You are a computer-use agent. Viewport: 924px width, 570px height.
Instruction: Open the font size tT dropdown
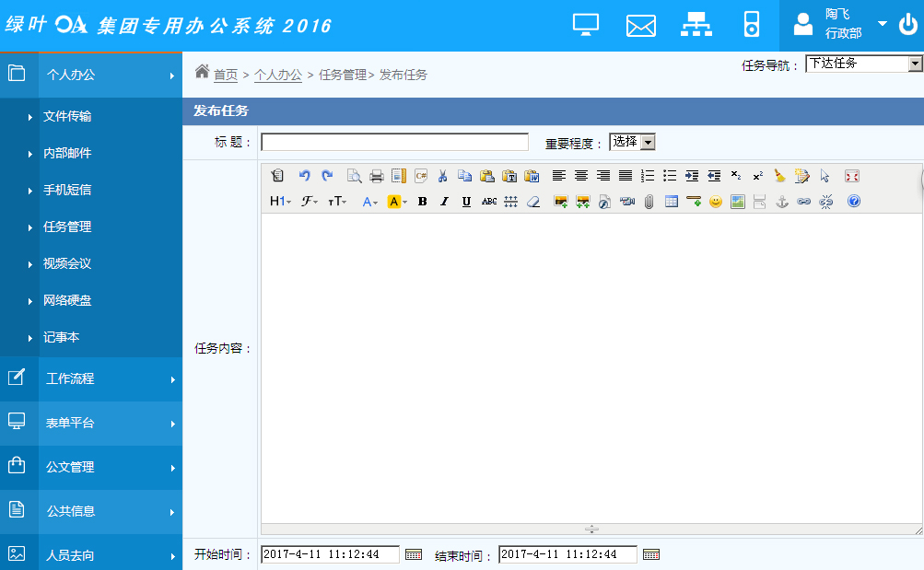338,202
